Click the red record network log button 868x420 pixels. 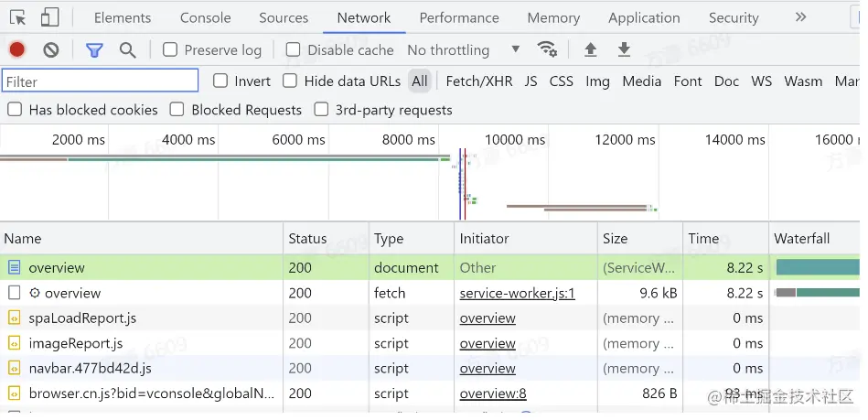click(x=17, y=50)
